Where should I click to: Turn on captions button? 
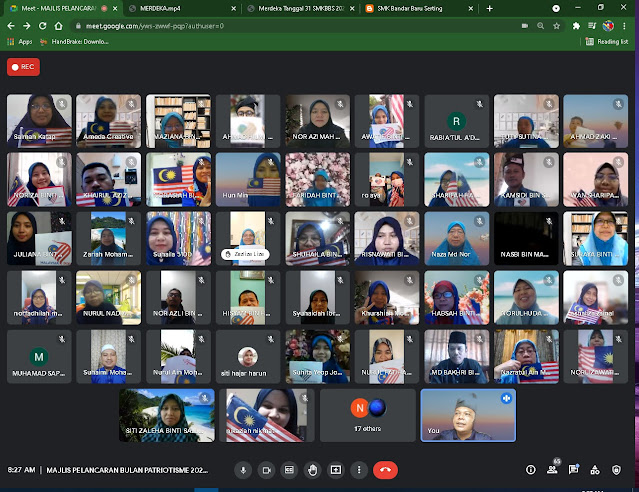coord(289,470)
